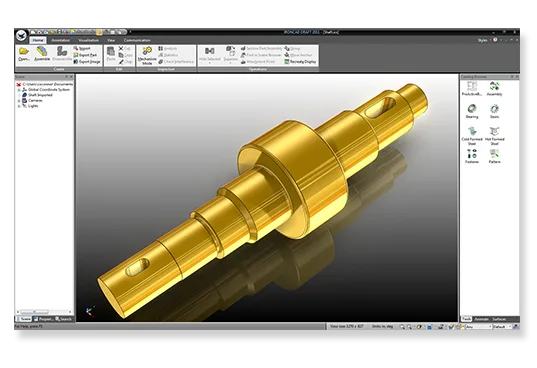Click Find in Scene Browser button
This screenshot has height=368, width=537.
(x=261, y=55)
